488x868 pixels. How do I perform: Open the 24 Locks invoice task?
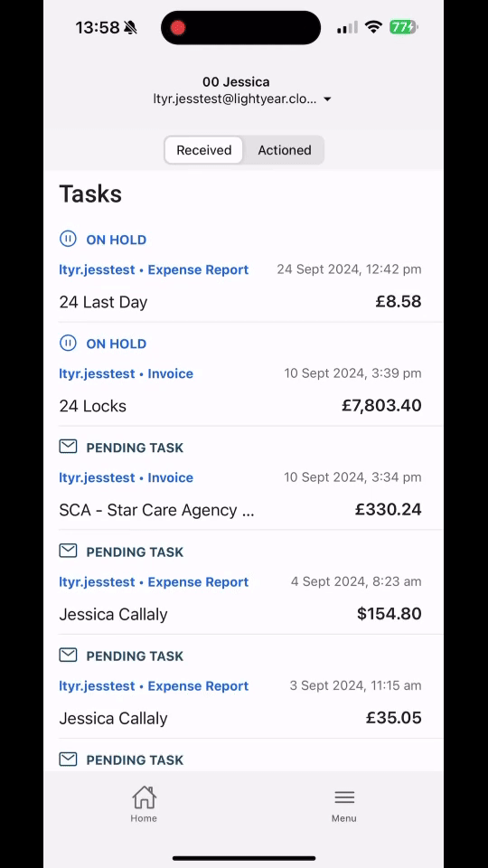click(x=243, y=374)
